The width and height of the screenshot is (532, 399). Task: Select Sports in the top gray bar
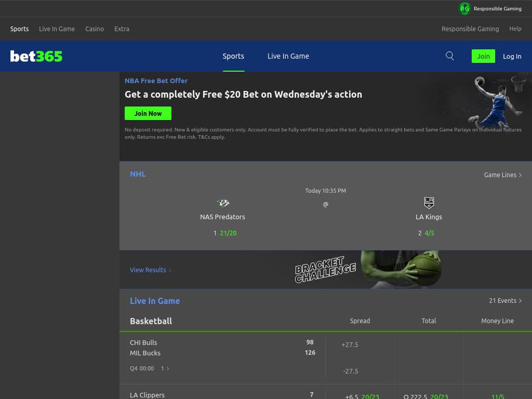pos(19,29)
